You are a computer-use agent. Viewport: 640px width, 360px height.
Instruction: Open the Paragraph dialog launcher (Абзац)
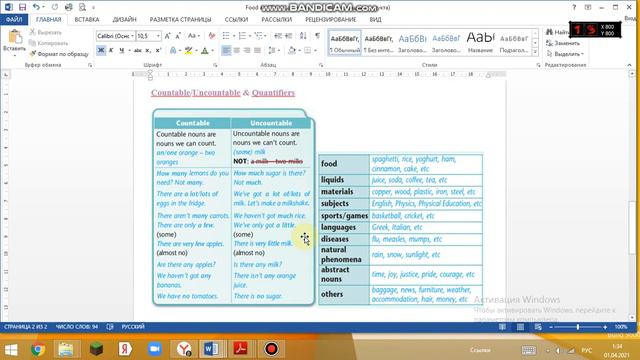pos(321,65)
